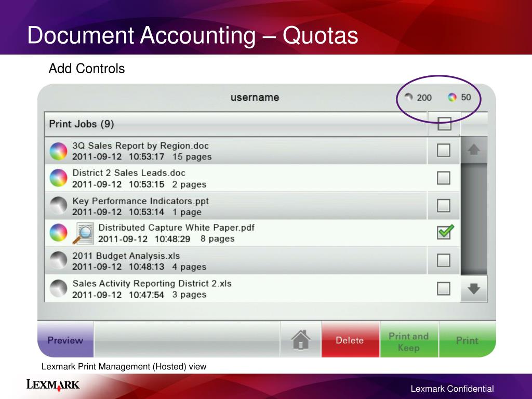Click the 'username' label at top
The image size is (532, 399).
click(255, 97)
